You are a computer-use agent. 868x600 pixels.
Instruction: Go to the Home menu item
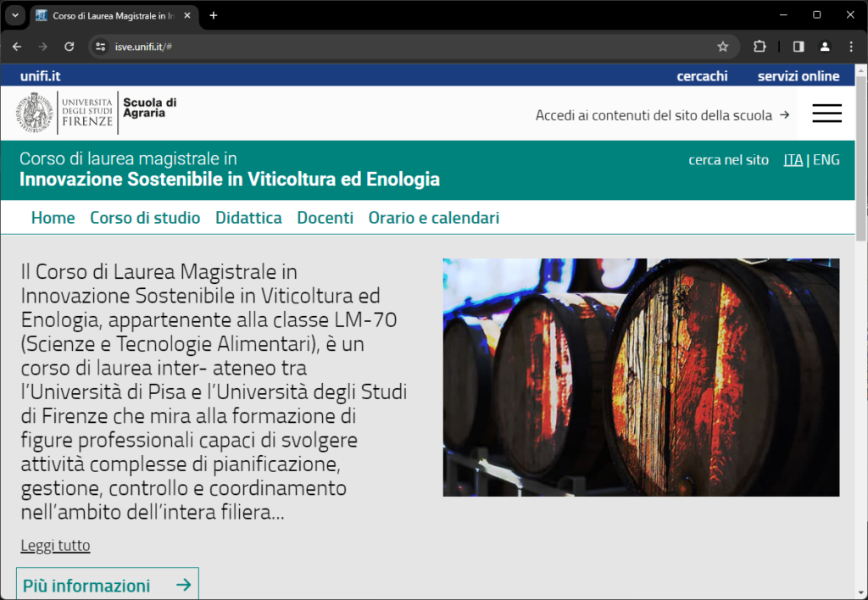[53, 218]
